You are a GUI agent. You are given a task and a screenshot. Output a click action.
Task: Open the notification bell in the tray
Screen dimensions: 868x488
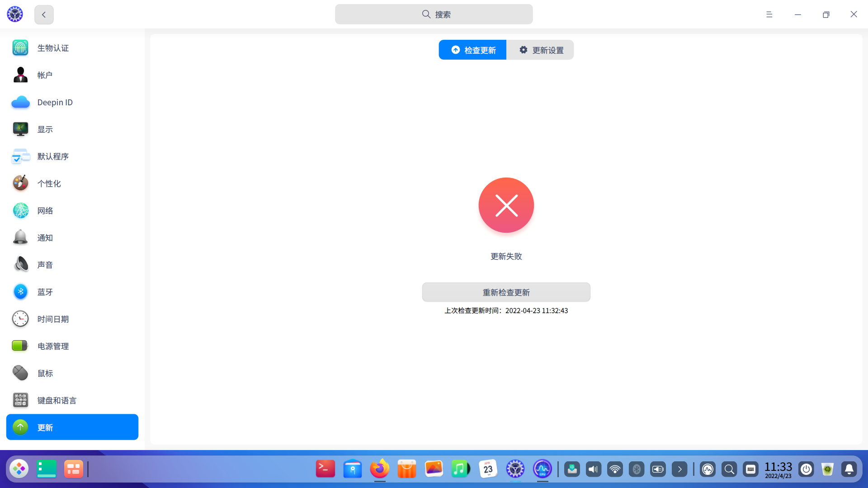tap(849, 469)
